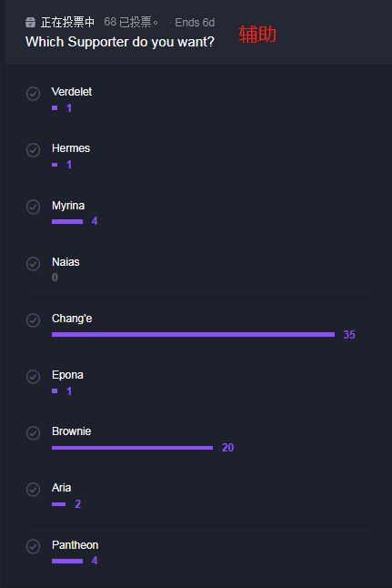The height and width of the screenshot is (588, 392).
Task: Select the Aria vote circle
Action: coord(34,490)
